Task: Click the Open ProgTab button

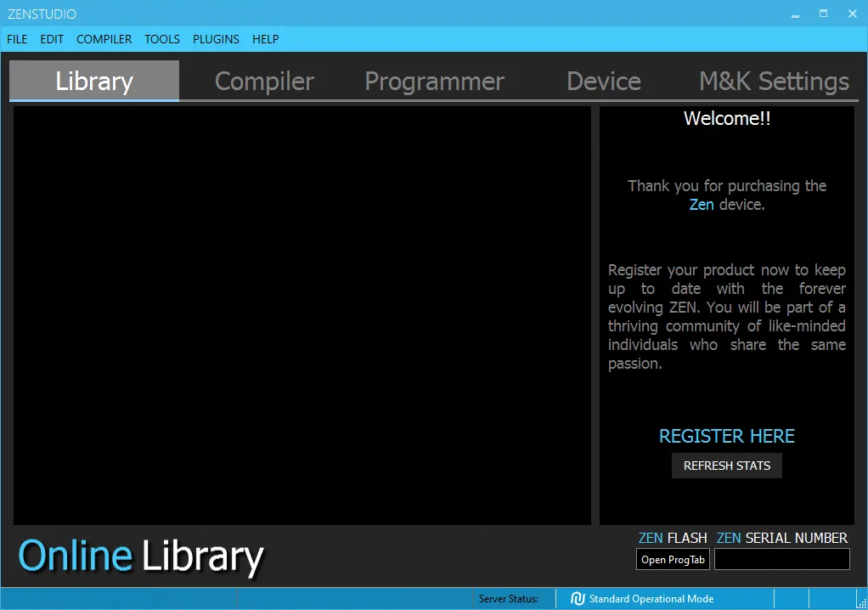Action: pyautogui.click(x=673, y=560)
